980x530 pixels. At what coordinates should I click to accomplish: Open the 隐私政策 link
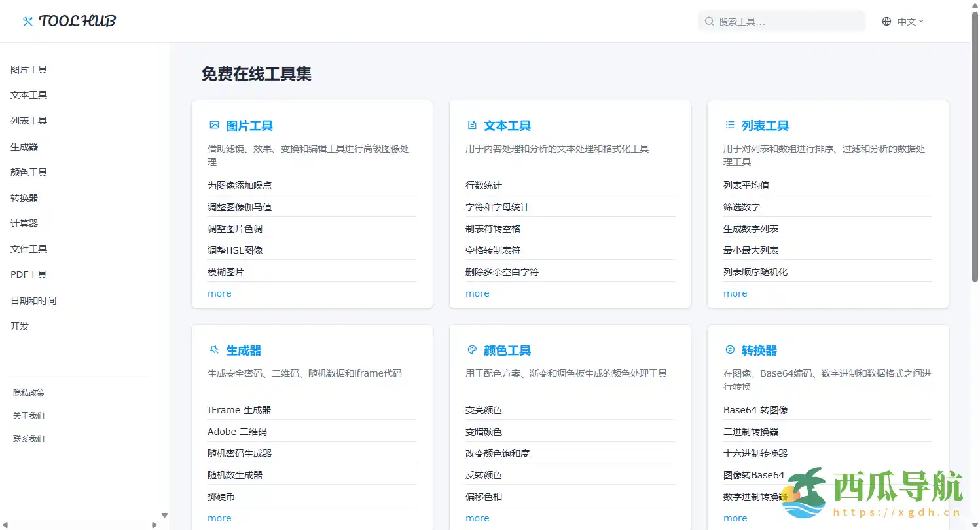coord(29,393)
